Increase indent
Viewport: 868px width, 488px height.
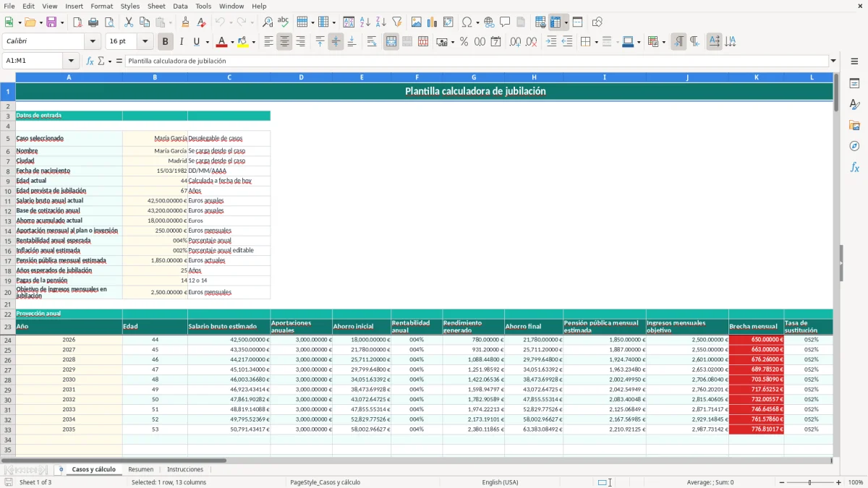(551, 42)
